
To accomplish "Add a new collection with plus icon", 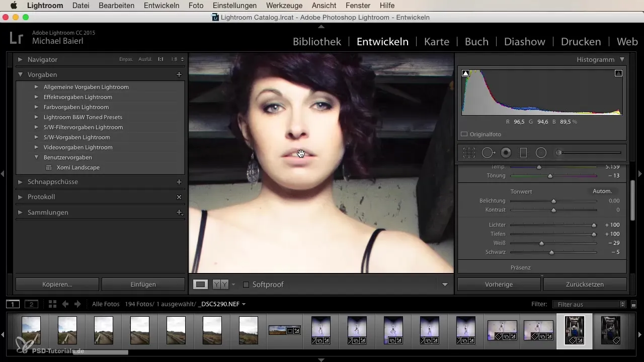I will [179, 212].
